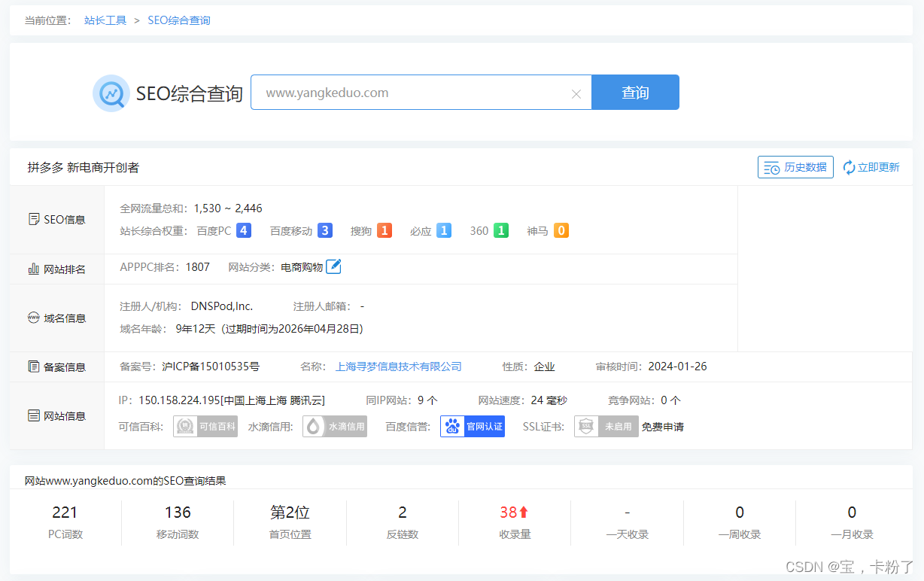This screenshot has width=924, height=581.
Task: Click the APPPC排名 value 1807
Action: (x=198, y=267)
